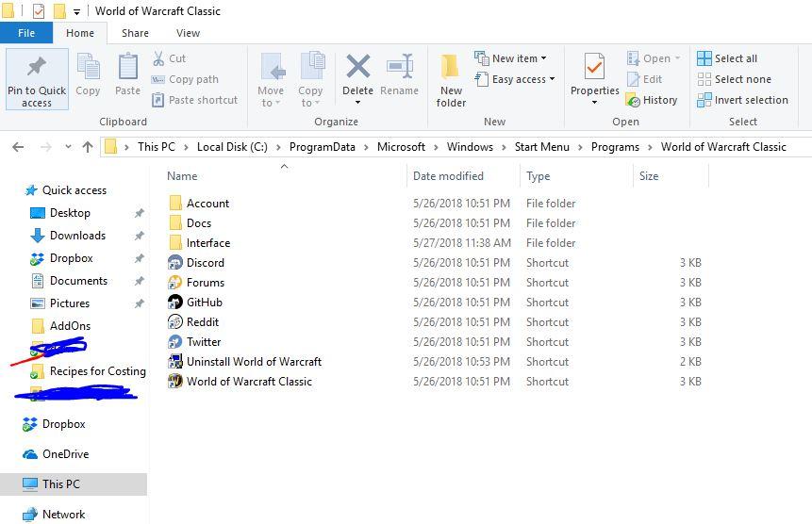The width and height of the screenshot is (812, 524).
Task: Select the Reddit shortcut icon
Action: 175,321
